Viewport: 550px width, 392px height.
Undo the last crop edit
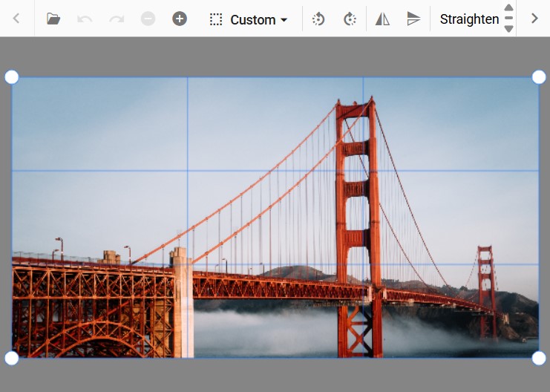click(85, 19)
